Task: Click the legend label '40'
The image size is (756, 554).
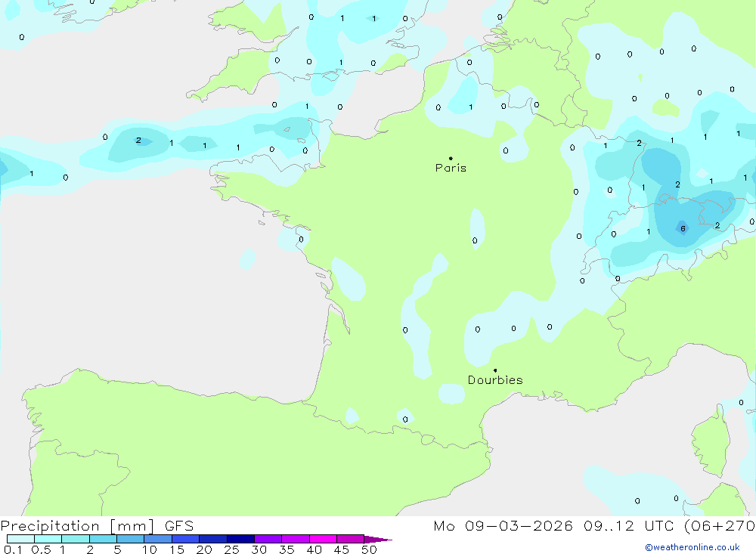Action: tap(314, 549)
